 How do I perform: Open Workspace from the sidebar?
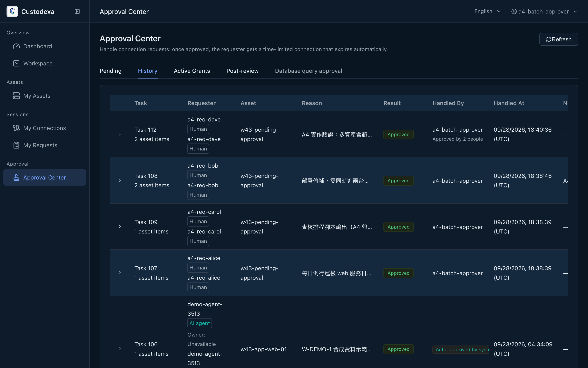point(45,64)
